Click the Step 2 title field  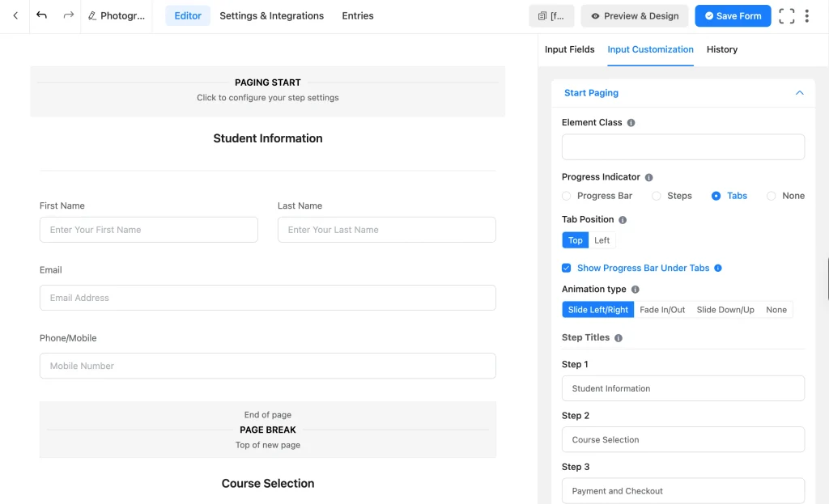click(683, 439)
